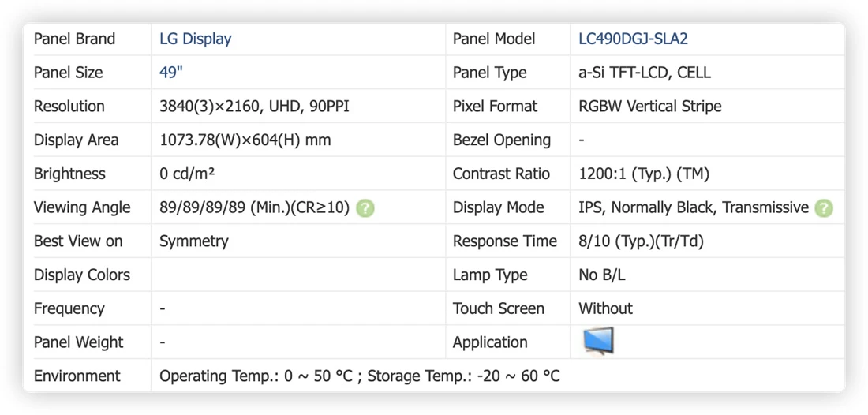868x415 pixels.
Task: Select the "Contrast Ratio" label
Action: [x=502, y=174]
